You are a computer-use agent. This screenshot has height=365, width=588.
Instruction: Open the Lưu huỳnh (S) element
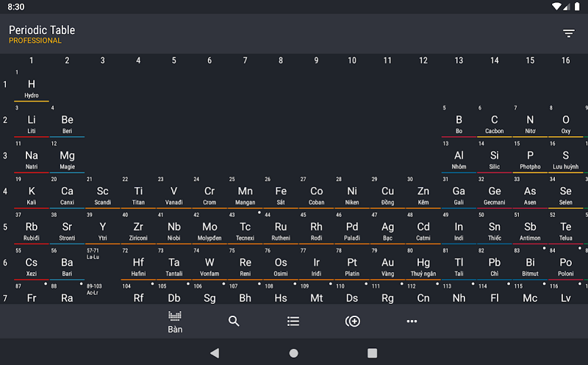[x=565, y=157]
